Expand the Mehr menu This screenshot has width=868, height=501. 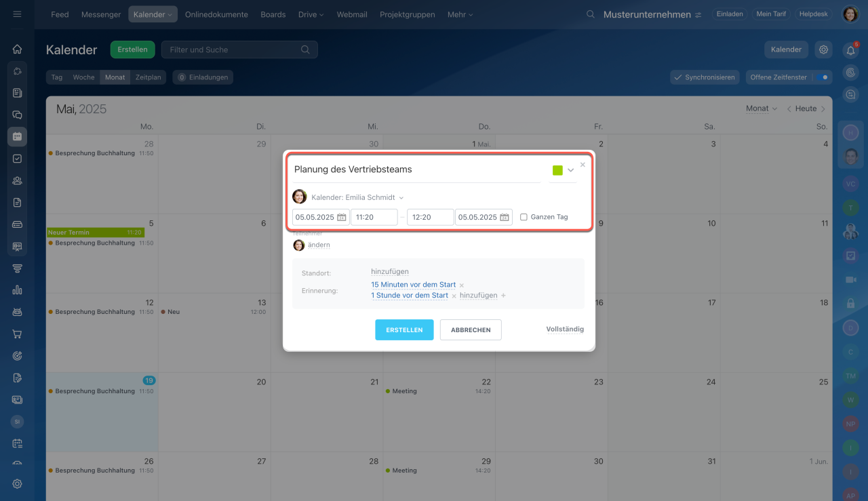pyautogui.click(x=460, y=14)
